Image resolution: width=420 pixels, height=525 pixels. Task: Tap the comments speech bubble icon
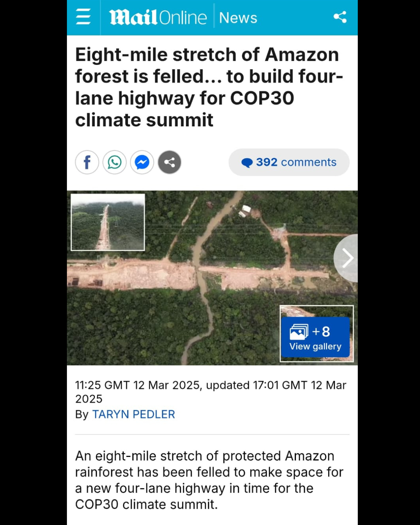(247, 163)
